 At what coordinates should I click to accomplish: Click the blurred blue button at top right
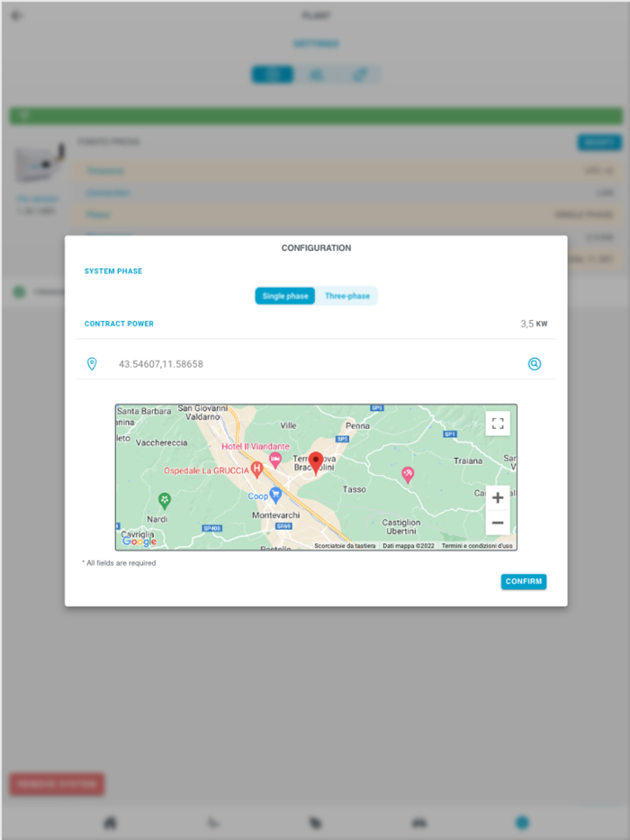pyautogui.click(x=599, y=142)
